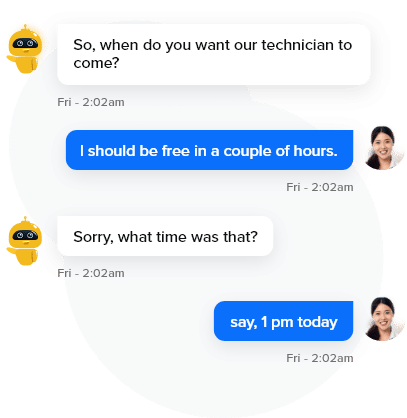Select the bot avatar next to "Sorry, what time was that?"
Screen dimensions: 407x418
click(25, 241)
